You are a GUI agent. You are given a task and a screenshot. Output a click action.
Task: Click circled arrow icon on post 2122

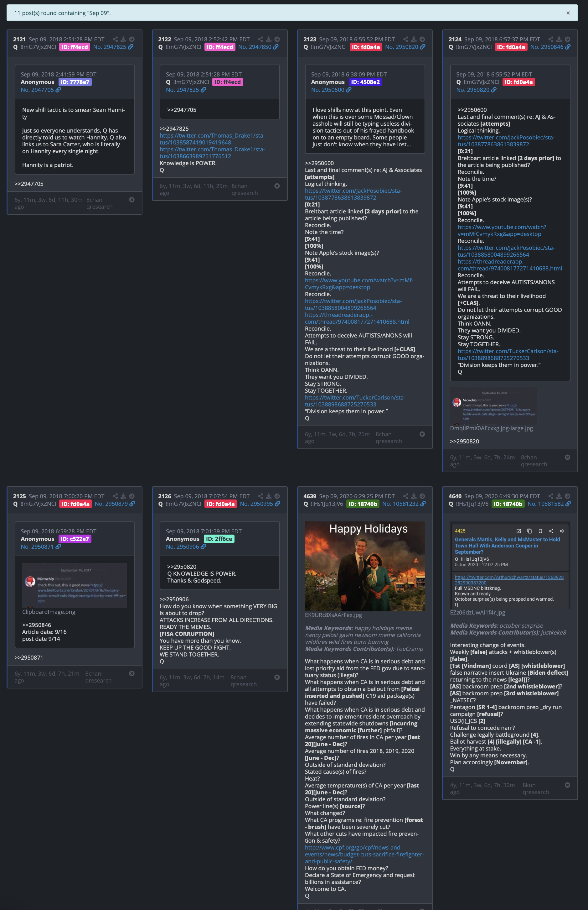click(277, 39)
